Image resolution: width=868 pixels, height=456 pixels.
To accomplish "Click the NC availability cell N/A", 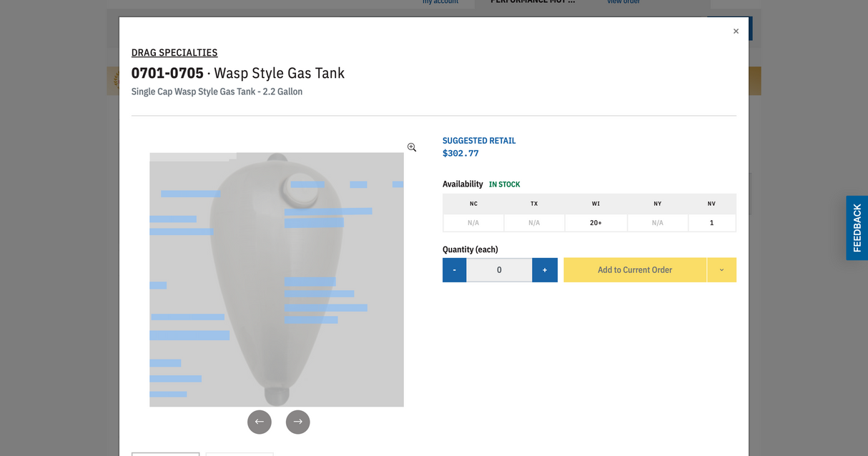I will point(473,223).
